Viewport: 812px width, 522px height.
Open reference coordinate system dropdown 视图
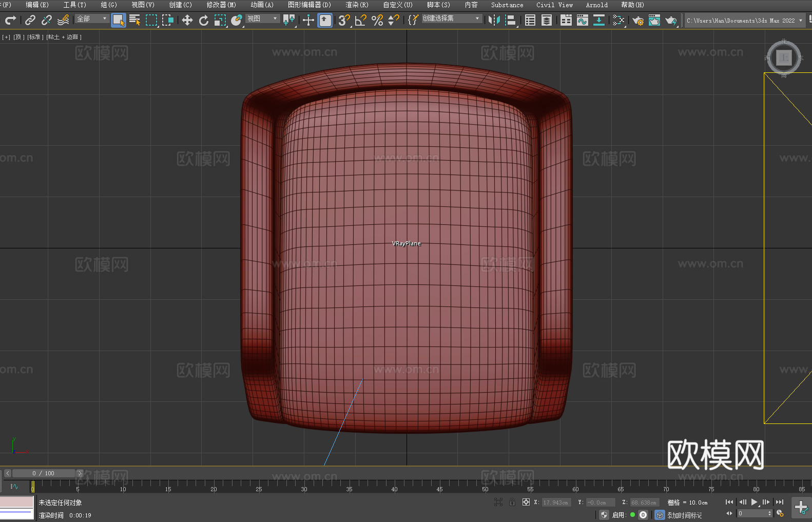coord(262,18)
